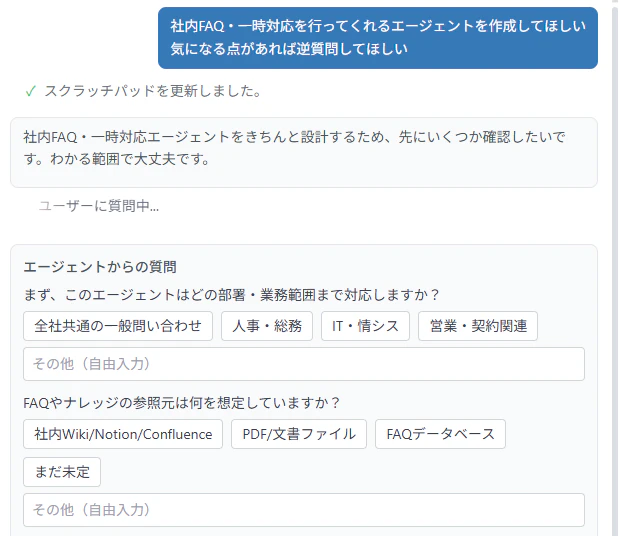Focus the その他 free input under FAQ source question
Image resolution: width=619 pixels, height=536 pixels.
coord(304,510)
